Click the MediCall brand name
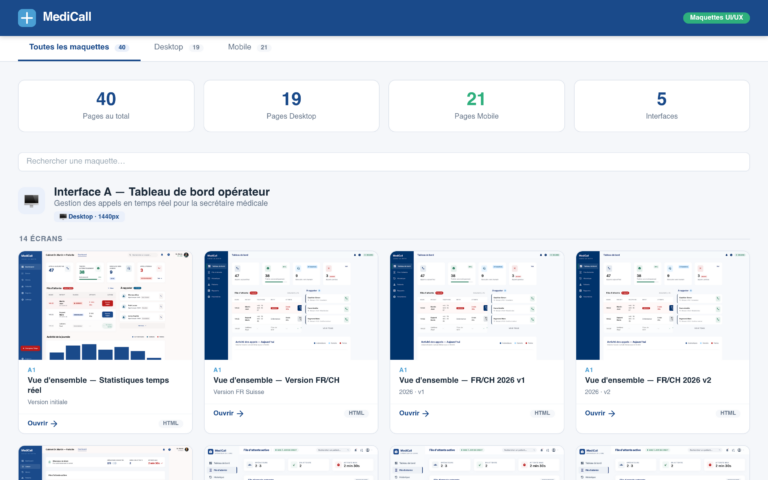The height and width of the screenshot is (480, 768). (67, 17)
